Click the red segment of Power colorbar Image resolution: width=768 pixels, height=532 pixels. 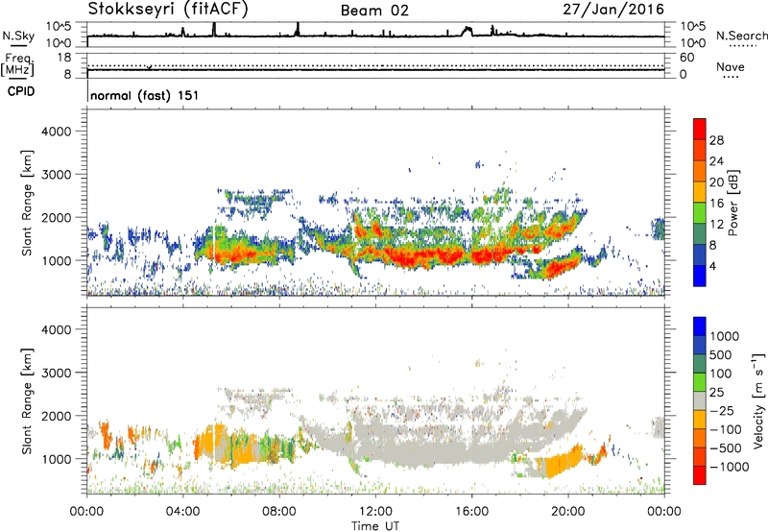click(700, 129)
